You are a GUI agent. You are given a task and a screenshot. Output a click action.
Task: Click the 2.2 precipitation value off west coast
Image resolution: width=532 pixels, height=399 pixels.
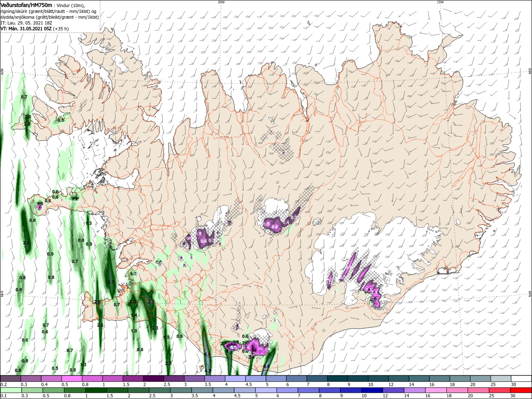click(x=27, y=243)
